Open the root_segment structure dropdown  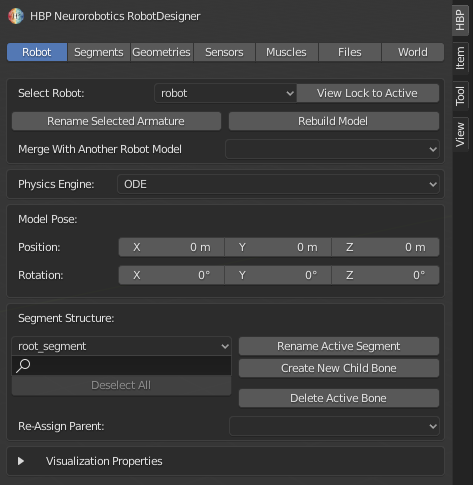[x=121, y=346]
